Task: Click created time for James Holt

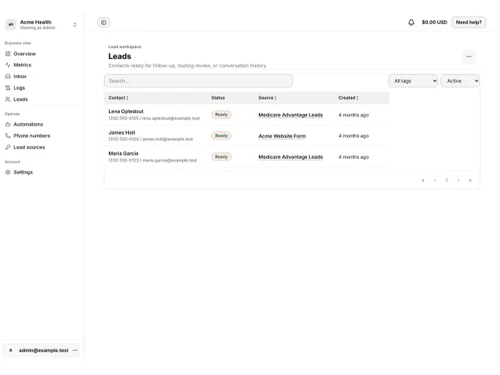Action: click(x=354, y=136)
